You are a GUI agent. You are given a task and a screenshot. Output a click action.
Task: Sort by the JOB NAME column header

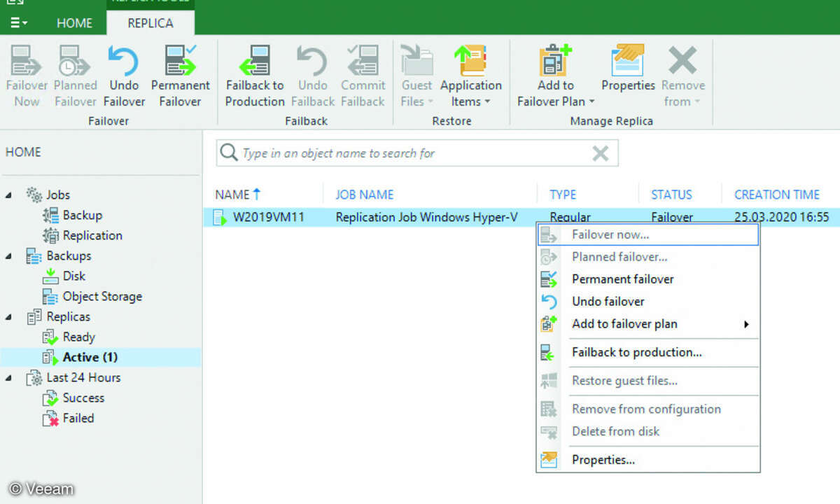pyautogui.click(x=365, y=195)
